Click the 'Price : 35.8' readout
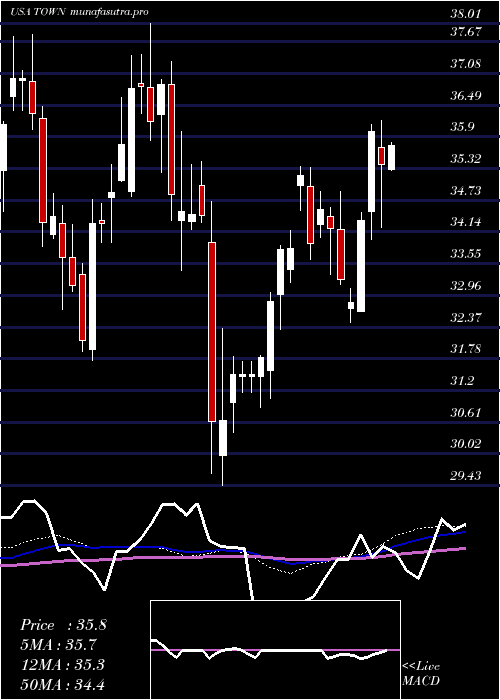The height and width of the screenshot is (700, 500). click(63, 625)
